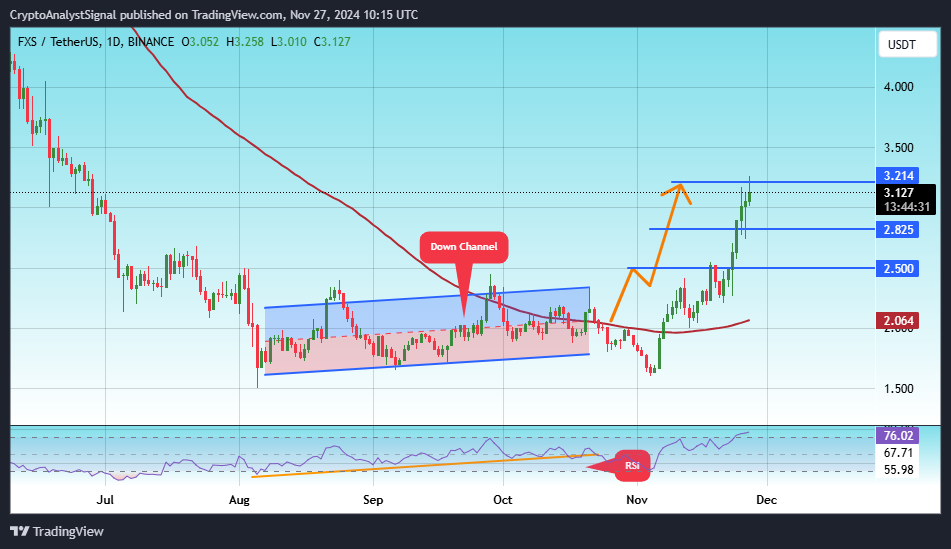The width and height of the screenshot is (951, 549).
Task: Click the Down Channel callout label
Action: click(x=464, y=247)
